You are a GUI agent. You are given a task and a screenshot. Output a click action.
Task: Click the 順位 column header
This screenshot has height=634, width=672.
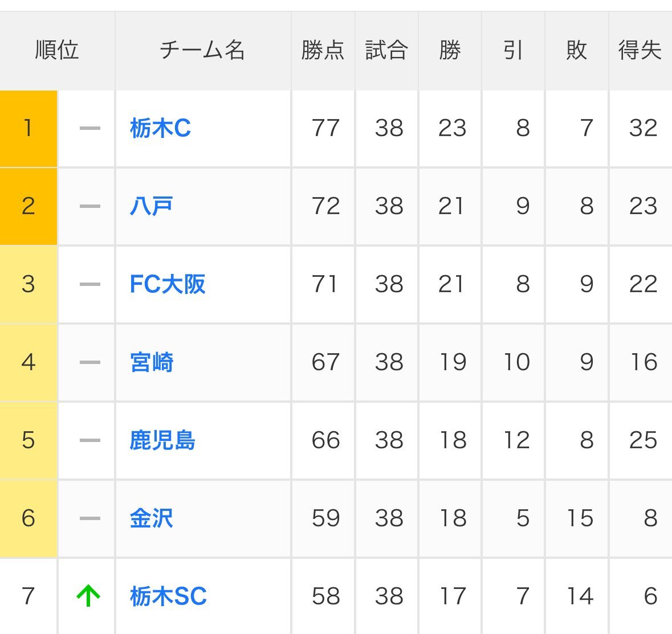tap(56, 51)
